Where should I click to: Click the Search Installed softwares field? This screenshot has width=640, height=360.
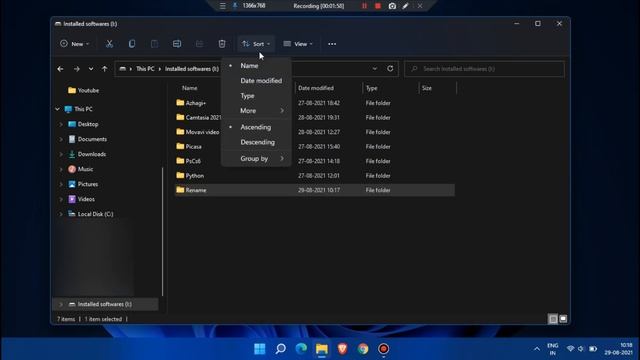pyautogui.click(x=484, y=69)
